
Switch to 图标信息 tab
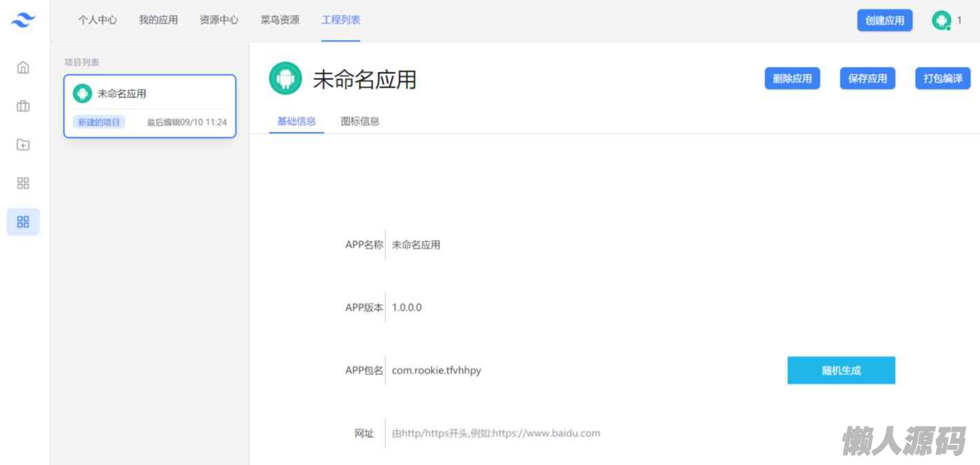tap(360, 121)
